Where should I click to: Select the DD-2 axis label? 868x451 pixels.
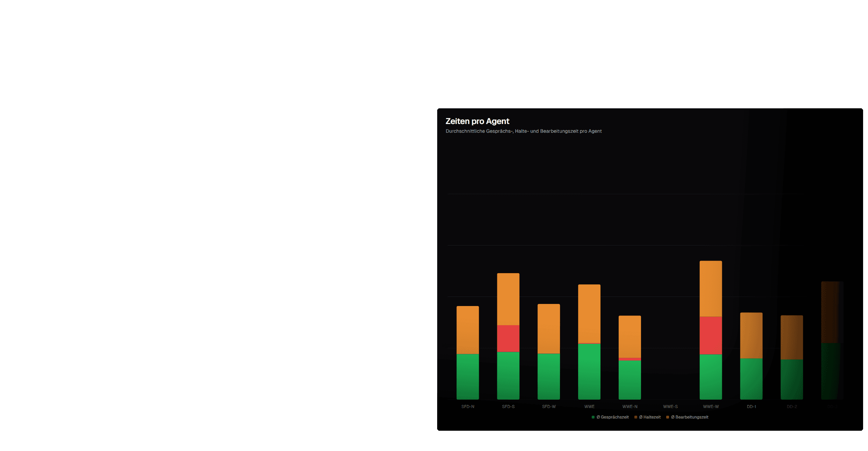pos(791,406)
